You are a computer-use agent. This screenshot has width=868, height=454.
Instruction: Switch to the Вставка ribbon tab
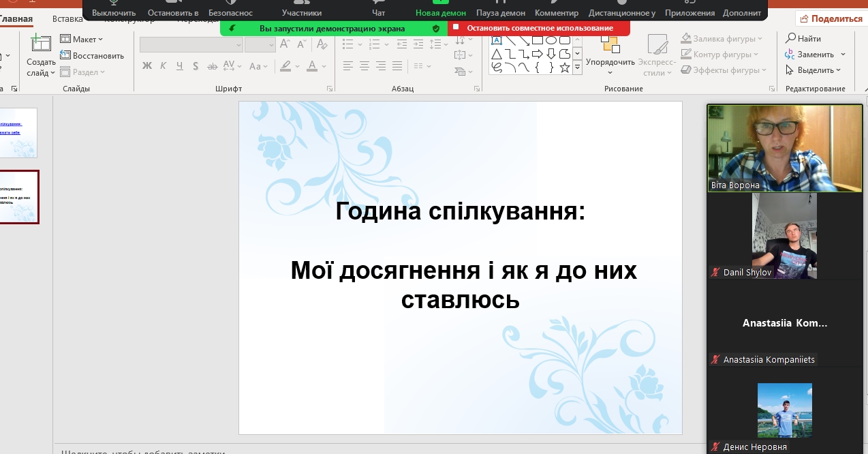pyautogui.click(x=67, y=19)
